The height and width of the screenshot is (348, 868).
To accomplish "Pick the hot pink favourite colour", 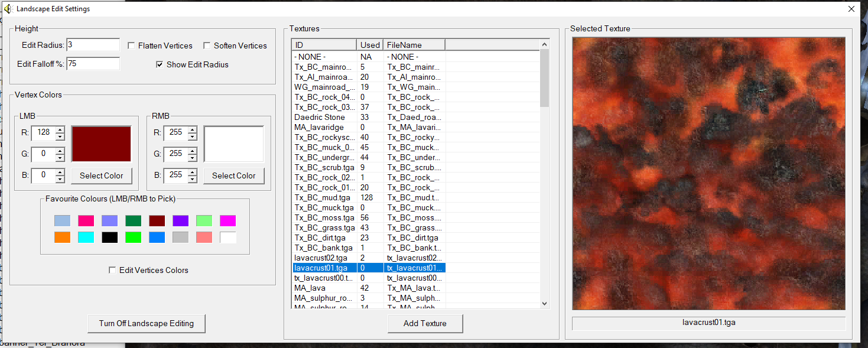I will coord(86,221).
